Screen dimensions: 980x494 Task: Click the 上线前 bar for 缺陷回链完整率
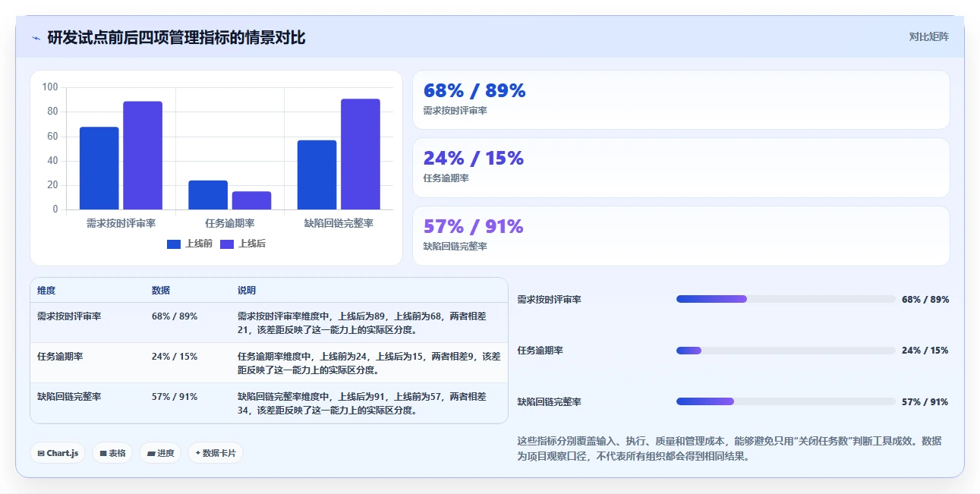coord(317,175)
